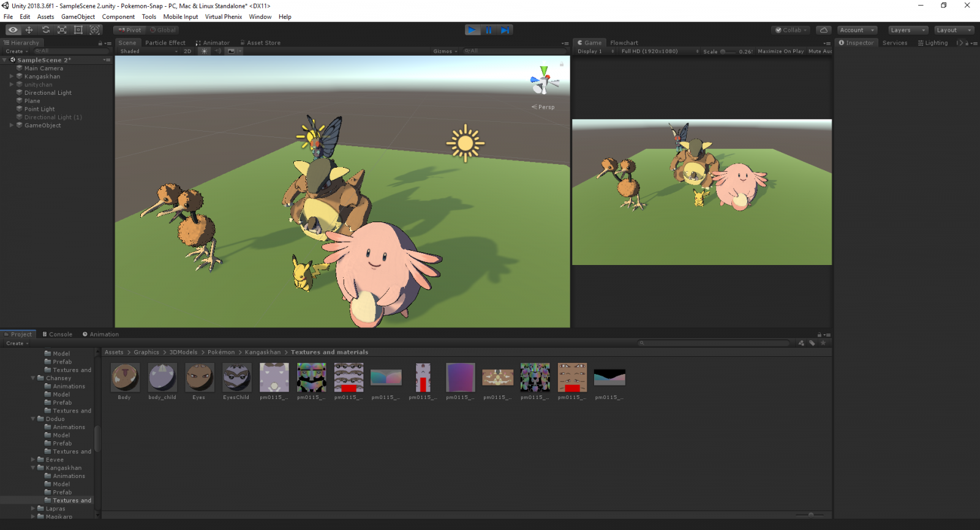Open the Cloud services button
The width and height of the screenshot is (980, 530).
coord(824,30)
